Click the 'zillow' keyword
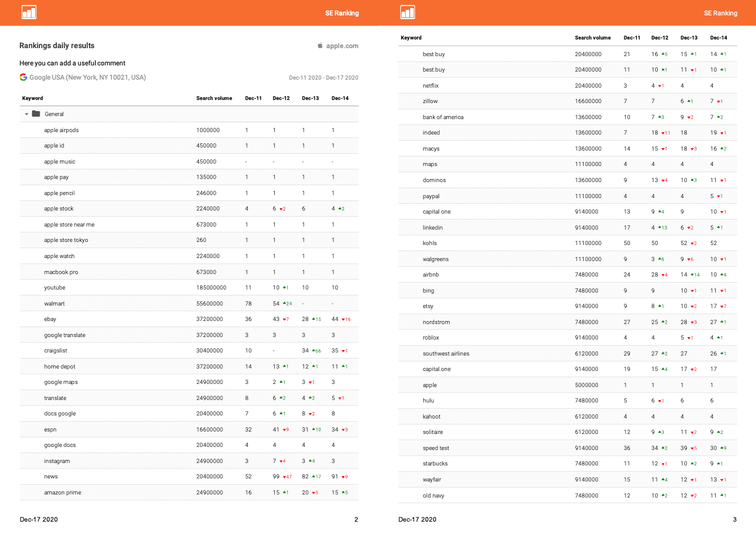The width and height of the screenshot is (756, 534). pyautogui.click(x=430, y=101)
